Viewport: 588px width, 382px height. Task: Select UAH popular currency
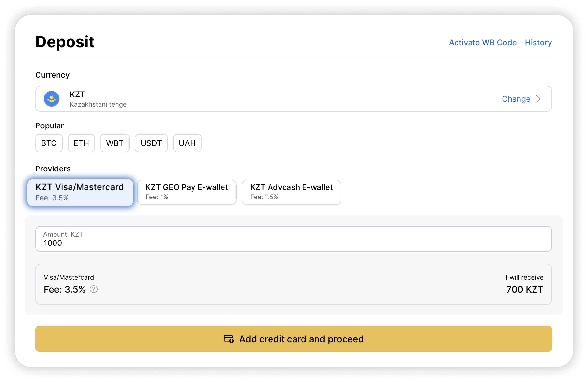point(187,143)
